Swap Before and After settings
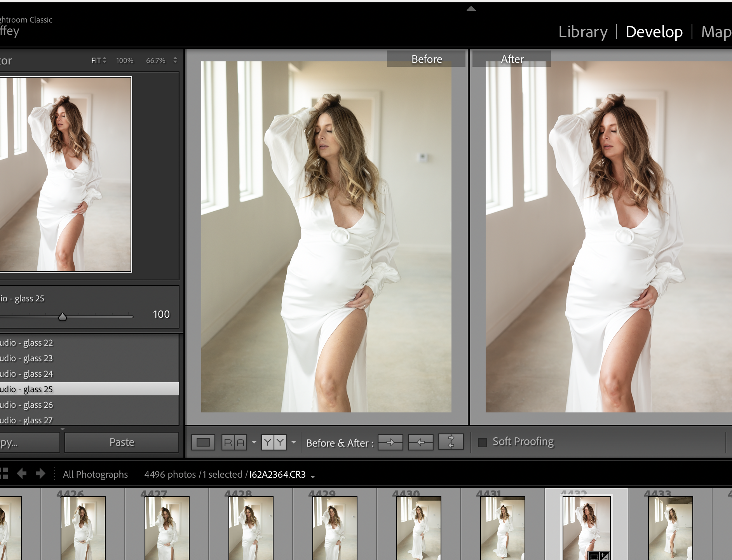 (451, 442)
